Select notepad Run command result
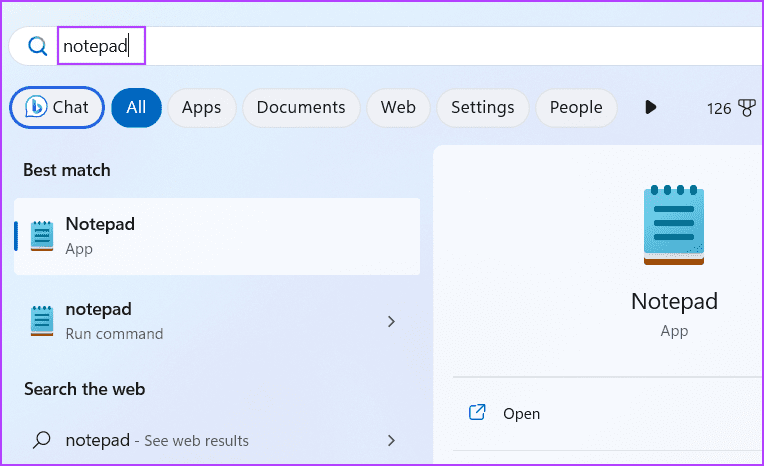This screenshot has height=466, width=764. pos(217,321)
